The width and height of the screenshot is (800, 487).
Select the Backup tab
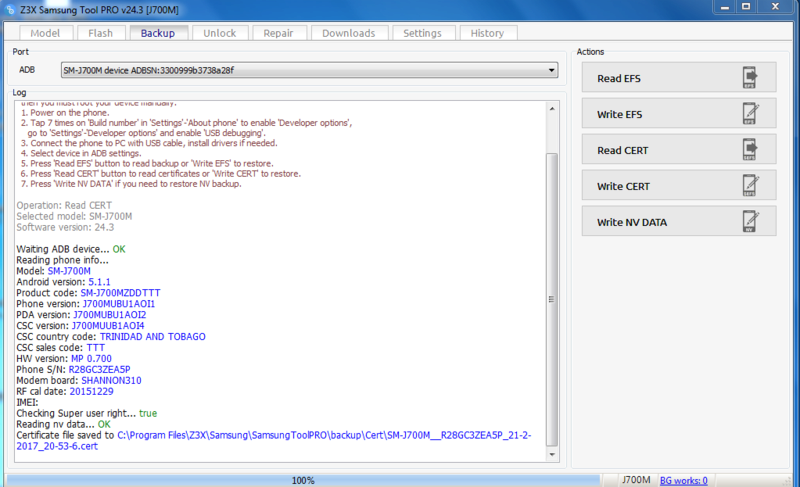tap(158, 33)
